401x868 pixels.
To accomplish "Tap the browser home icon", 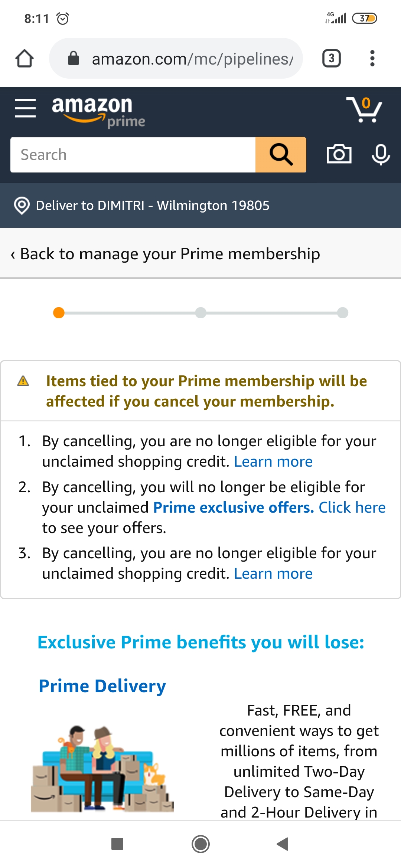I will click(x=25, y=59).
